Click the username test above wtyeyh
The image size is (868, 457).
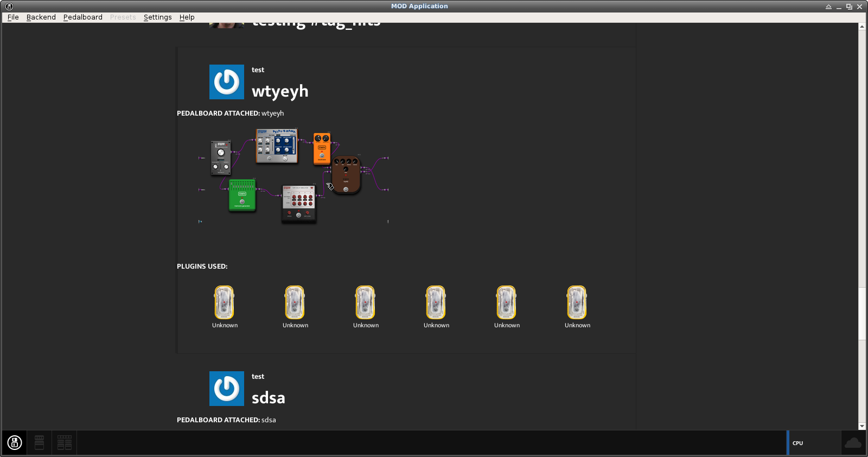pyautogui.click(x=258, y=70)
